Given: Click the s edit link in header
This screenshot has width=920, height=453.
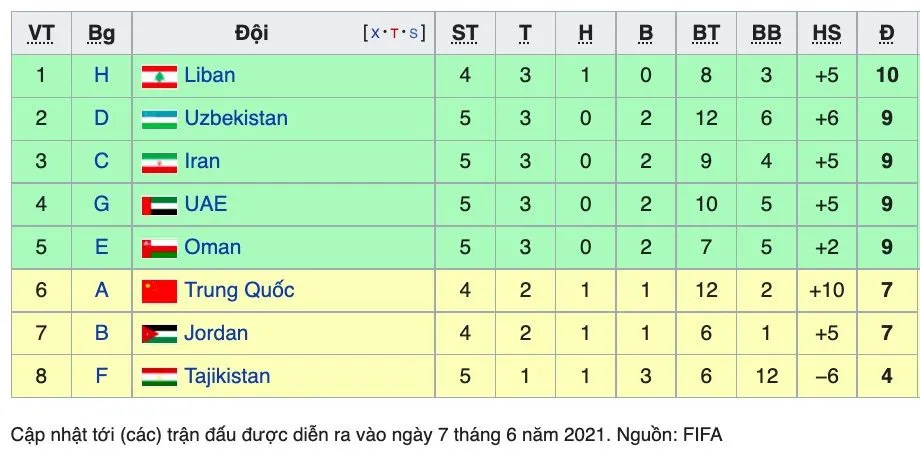Looking at the screenshot, I should pyautogui.click(x=413, y=33).
